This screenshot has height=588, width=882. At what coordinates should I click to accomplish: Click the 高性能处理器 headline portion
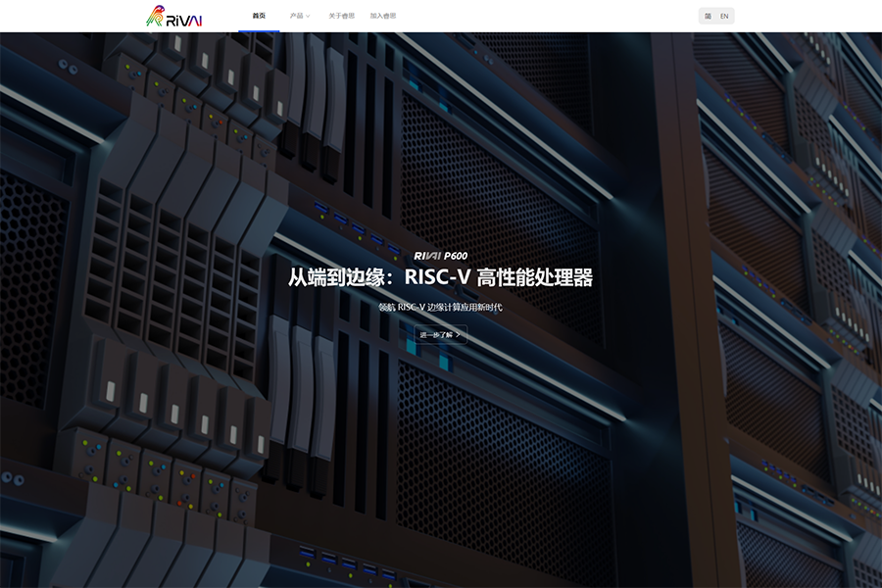[535, 278]
